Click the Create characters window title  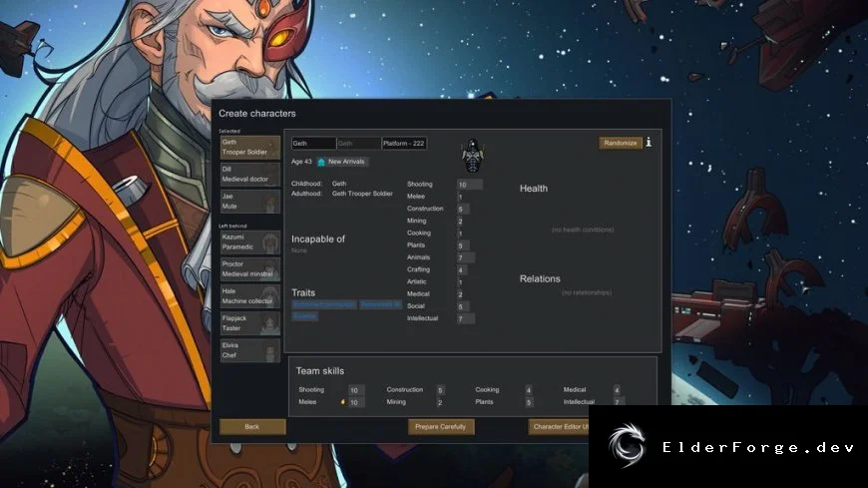pyautogui.click(x=257, y=114)
